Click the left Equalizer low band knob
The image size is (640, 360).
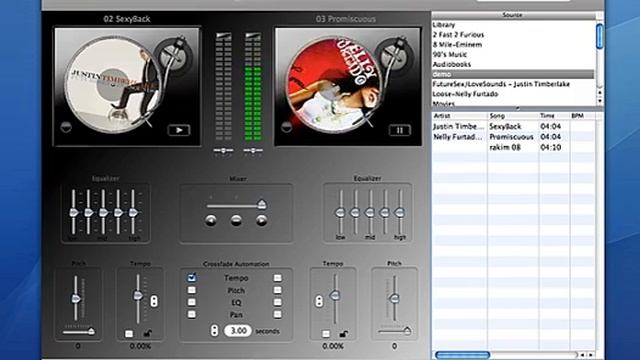[74, 213]
